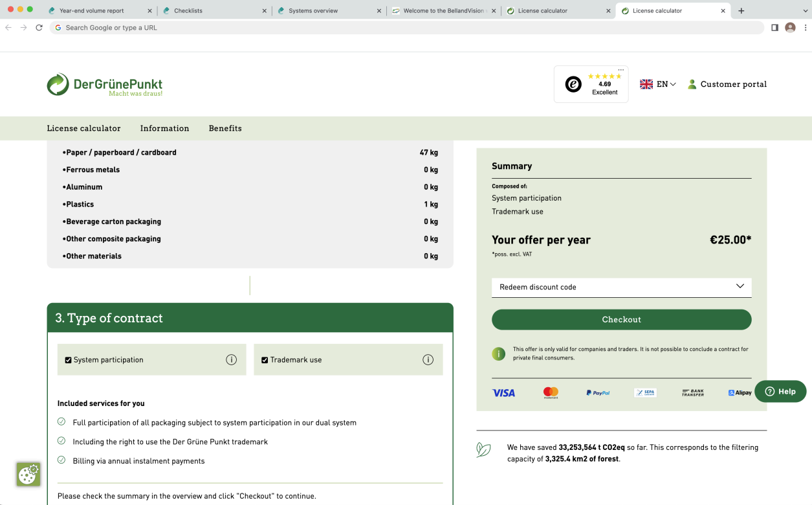The height and width of the screenshot is (505, 812).
Task: Uncheck the Trademark use checkbox
Action: (265, 360)
